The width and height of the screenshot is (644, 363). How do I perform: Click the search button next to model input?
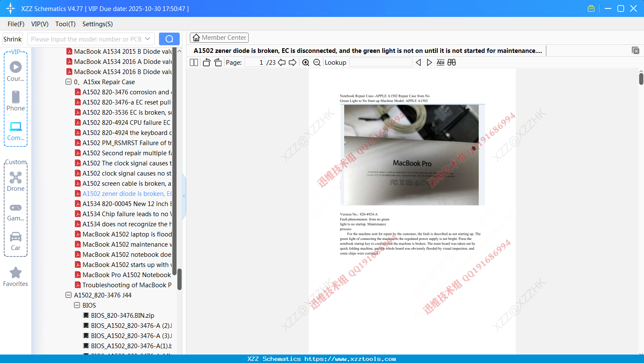pyautogui.click(x=169, y=39)
